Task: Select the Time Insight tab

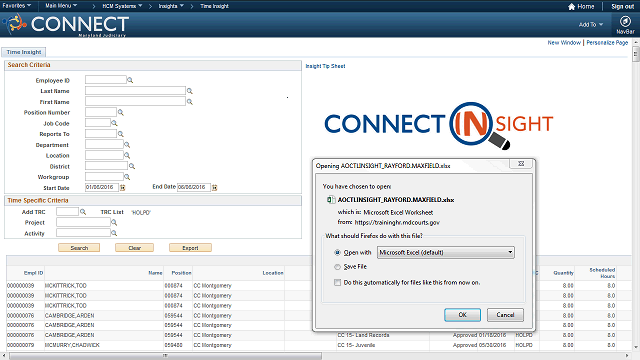Action: (24, 52)
